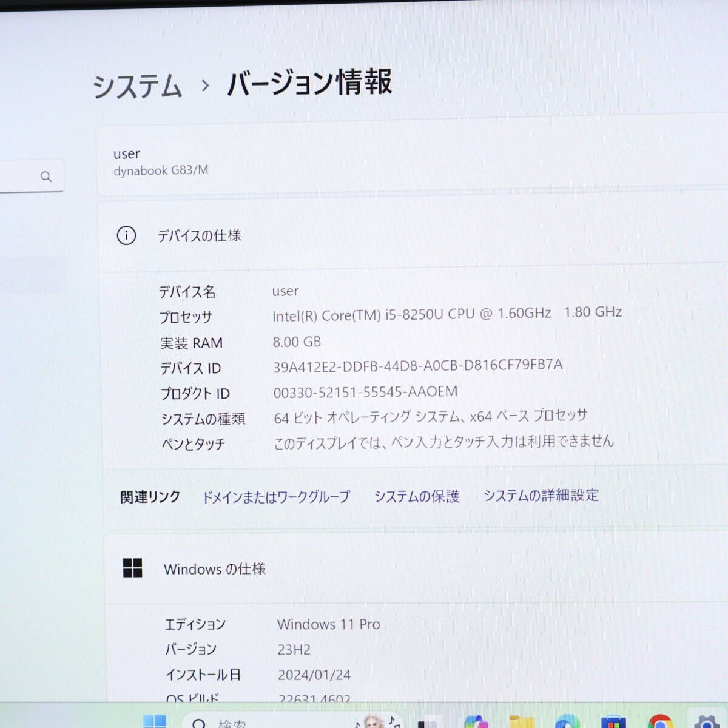This screenshot has height=728, width=728.
Task: Click the 関連リンク label
Action: point(150,497)
